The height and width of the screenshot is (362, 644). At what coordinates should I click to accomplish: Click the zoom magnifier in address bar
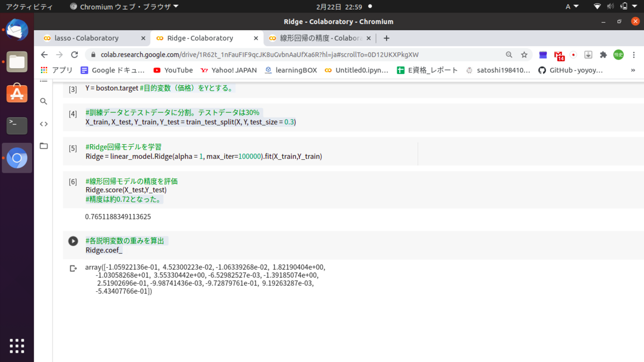509,55
